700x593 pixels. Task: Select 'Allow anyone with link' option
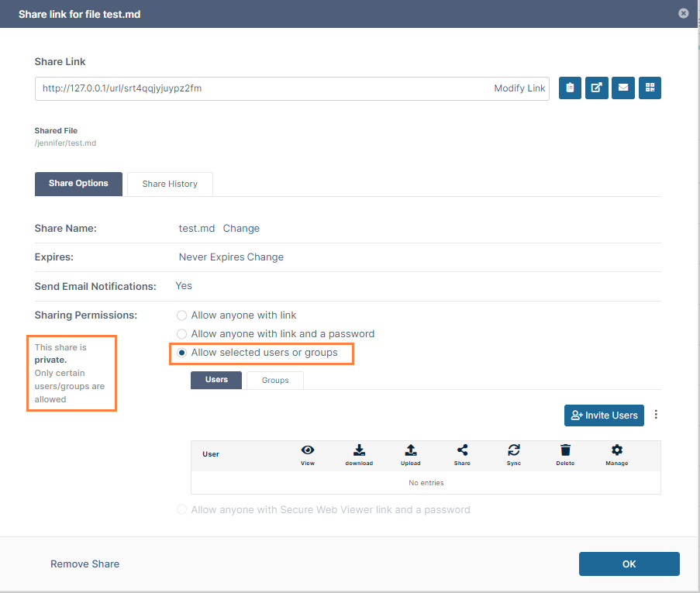[182, 315]
